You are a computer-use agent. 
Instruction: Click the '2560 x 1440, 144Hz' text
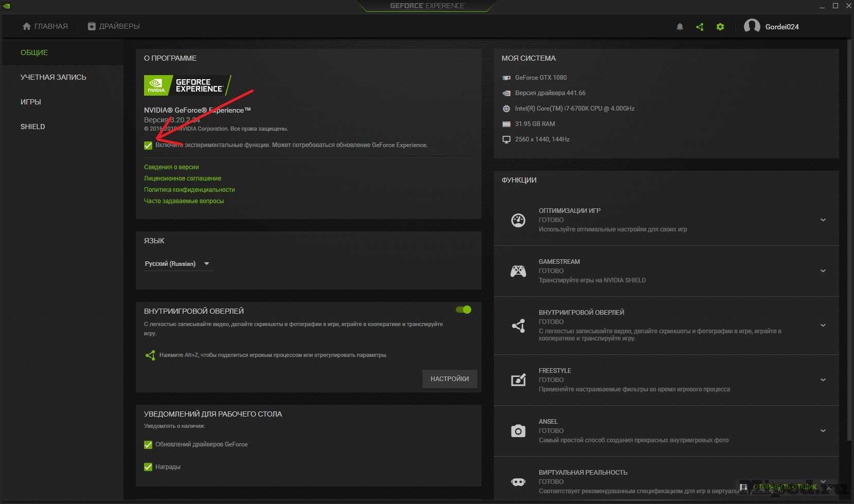point(542,139)
